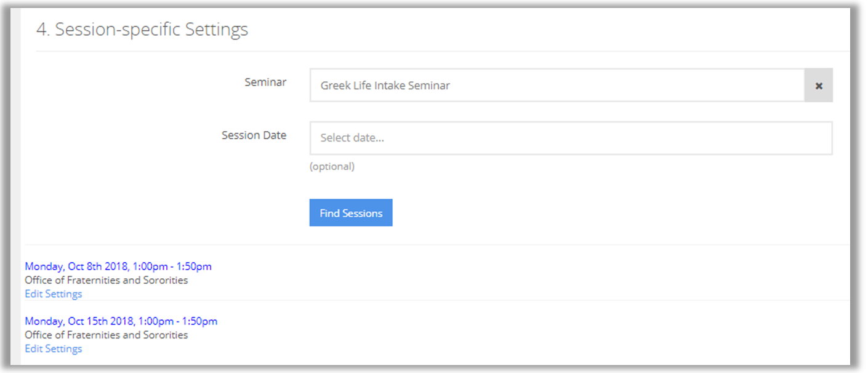Open the Monday, Oct 15th 2018 session

(x=121, y=321)
